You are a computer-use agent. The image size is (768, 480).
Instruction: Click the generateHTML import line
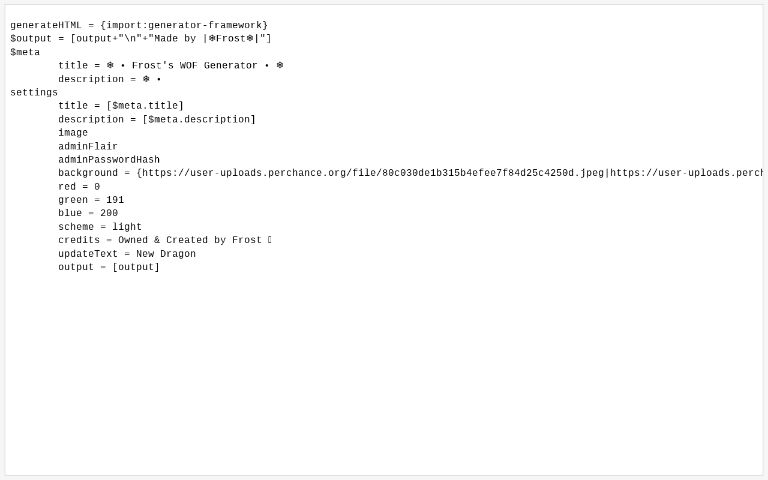[x=139, y=25]
